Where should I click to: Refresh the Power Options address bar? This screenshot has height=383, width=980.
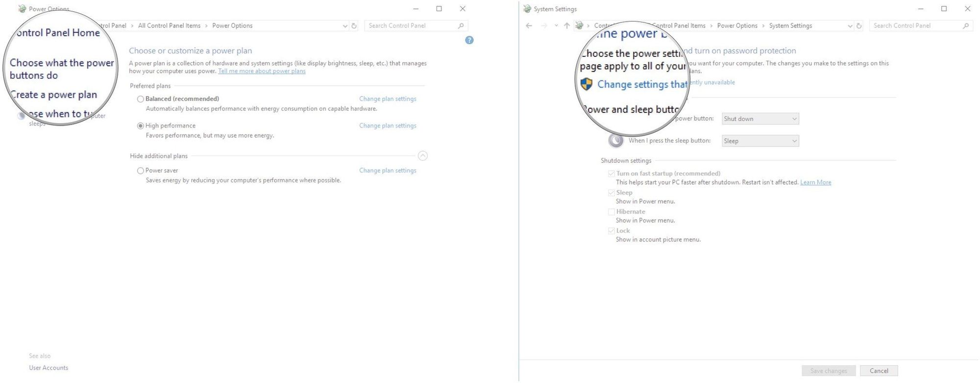coord(354,26)
